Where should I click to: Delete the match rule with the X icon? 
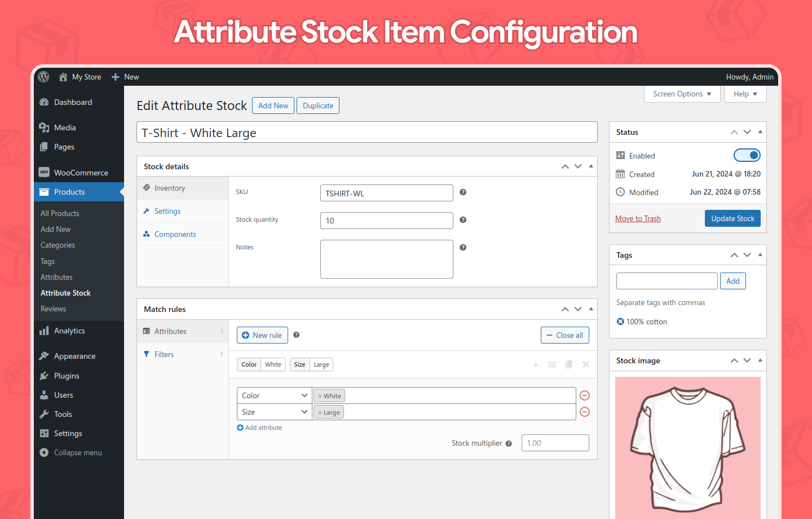coord(585,364)
